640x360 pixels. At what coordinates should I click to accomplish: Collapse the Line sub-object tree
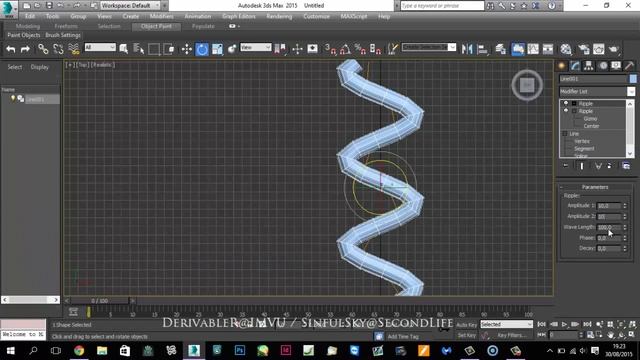[565, 133]
